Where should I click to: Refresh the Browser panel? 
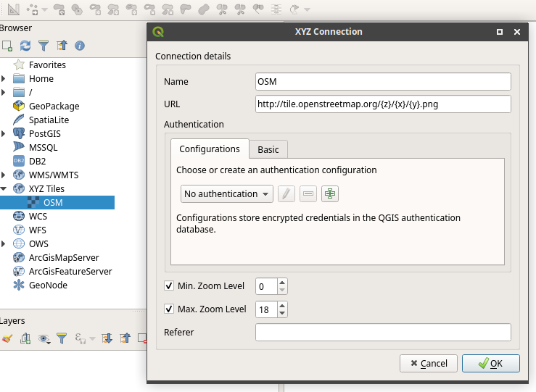[x=25, y=46]
